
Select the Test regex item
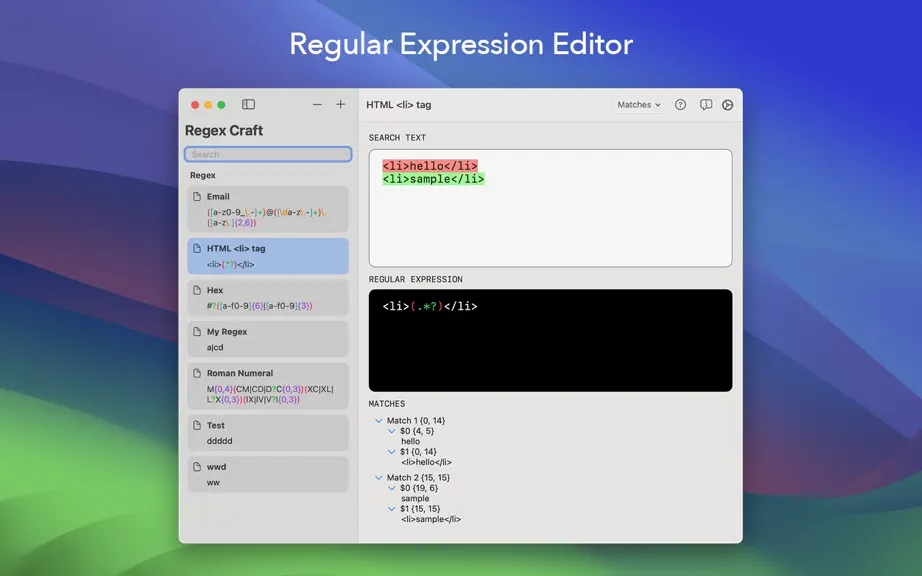[x=268, y=433]
